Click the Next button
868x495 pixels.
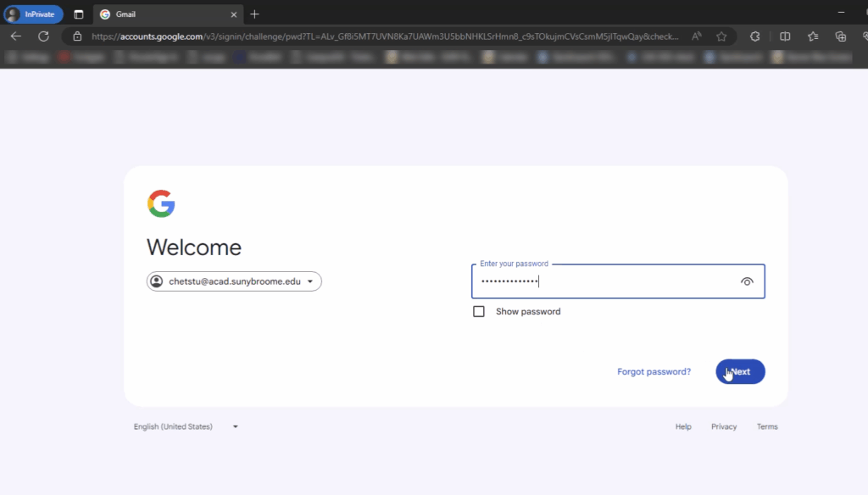pyautogui.click(x=740, y=371)
